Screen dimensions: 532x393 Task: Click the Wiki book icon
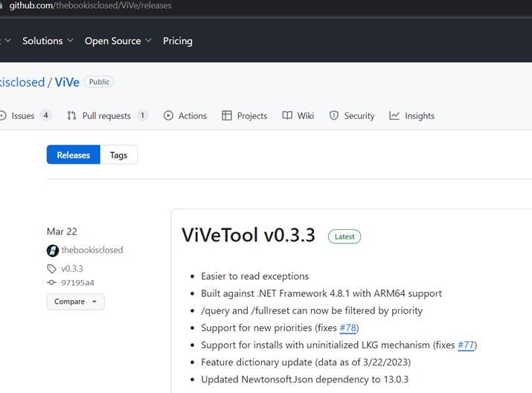(x=287, y=115)
